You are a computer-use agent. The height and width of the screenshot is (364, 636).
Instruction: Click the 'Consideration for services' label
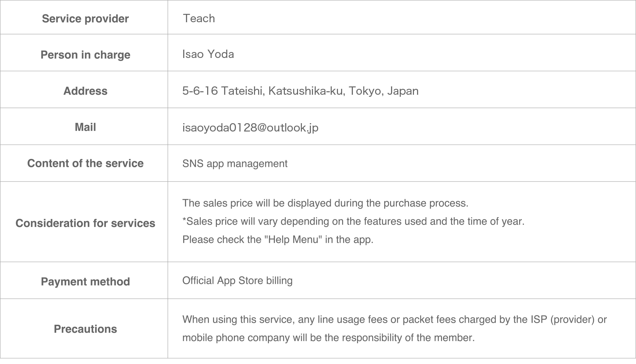point(85,223)
